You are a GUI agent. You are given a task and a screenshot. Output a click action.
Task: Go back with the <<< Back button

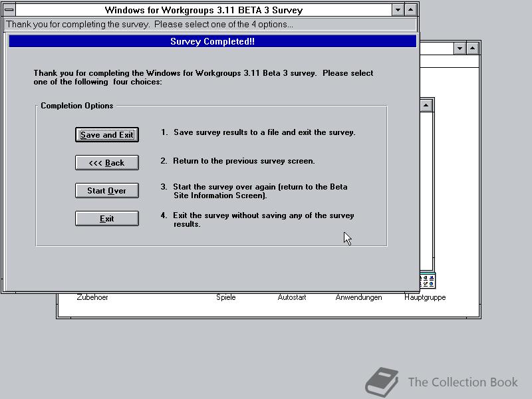tap(107, 163)
